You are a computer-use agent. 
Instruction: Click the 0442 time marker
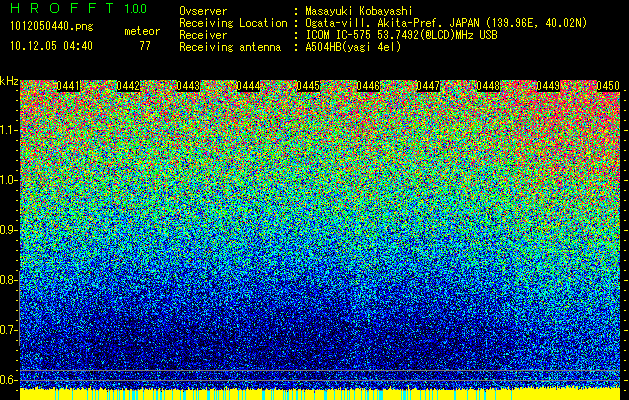click(128, 86)
